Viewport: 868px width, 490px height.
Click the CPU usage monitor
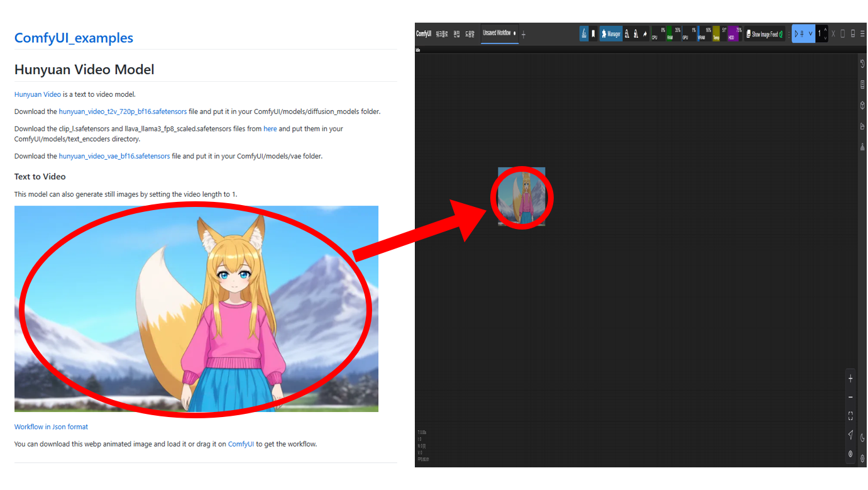tap(659, 34)
